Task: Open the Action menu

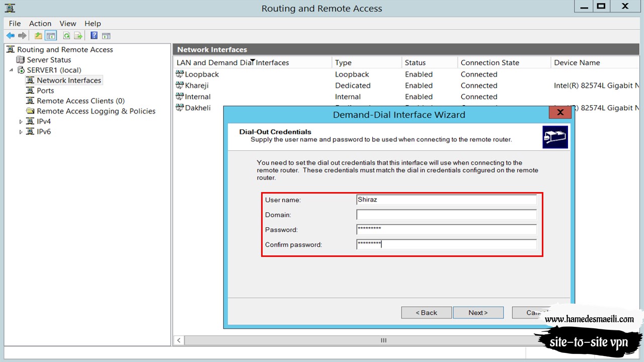Action: click(x=40, y=23)
